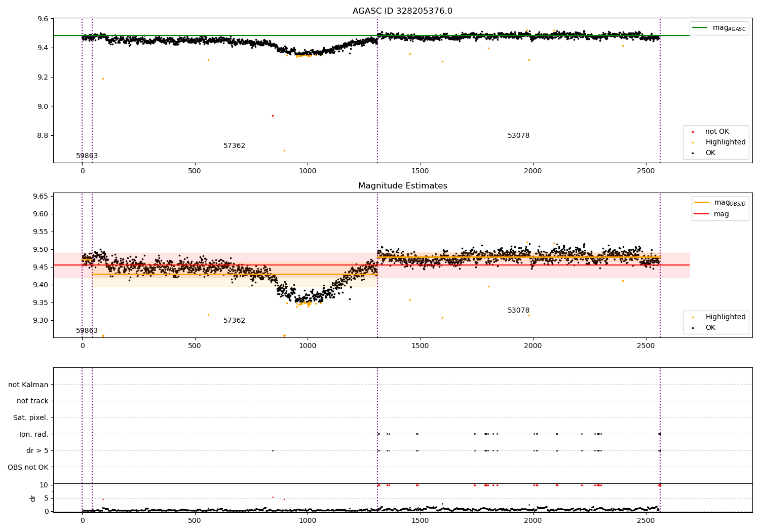Click the orange line sample beside mag OBSID
Viewport: 760px width, 532px height.
tap(701, 203)
